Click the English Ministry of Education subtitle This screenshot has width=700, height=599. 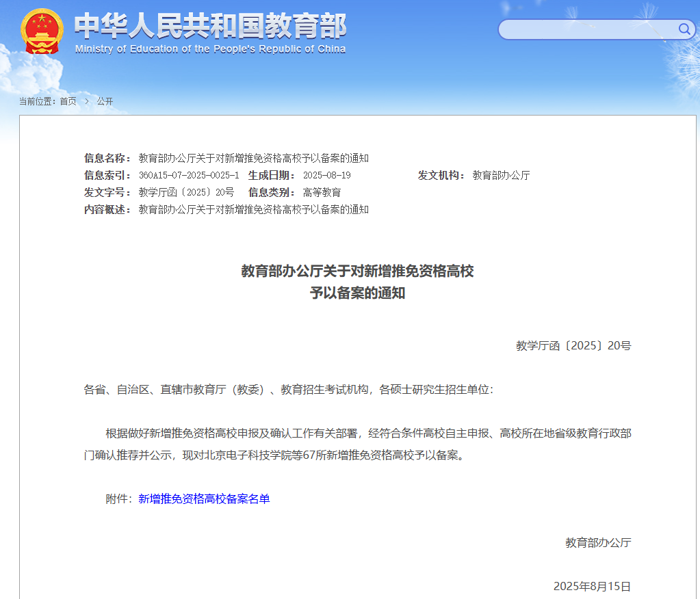click(210, 49)
